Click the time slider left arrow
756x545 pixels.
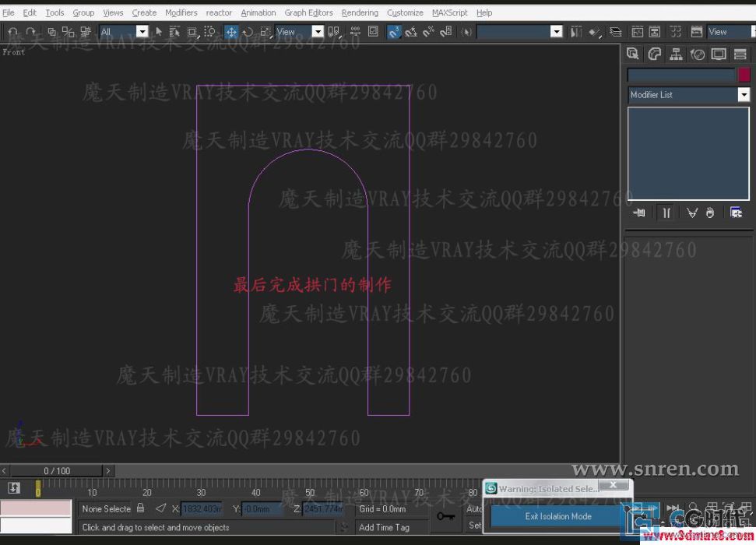(4, 470)
